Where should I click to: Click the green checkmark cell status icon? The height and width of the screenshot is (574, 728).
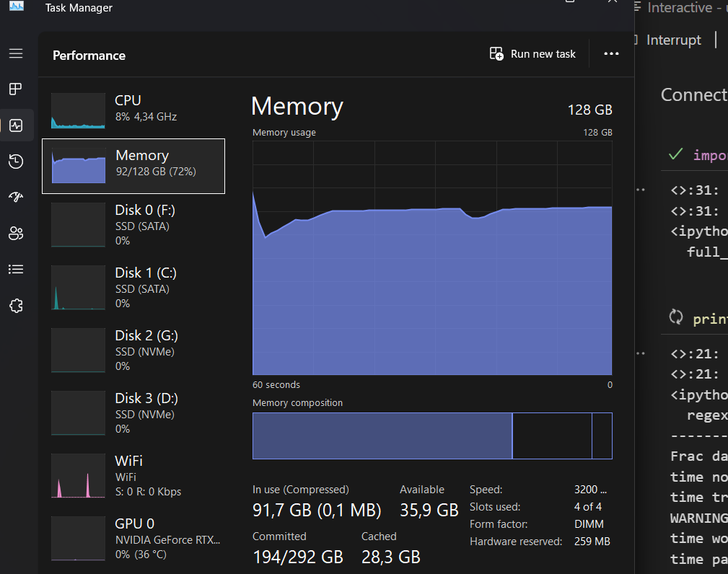675,154
